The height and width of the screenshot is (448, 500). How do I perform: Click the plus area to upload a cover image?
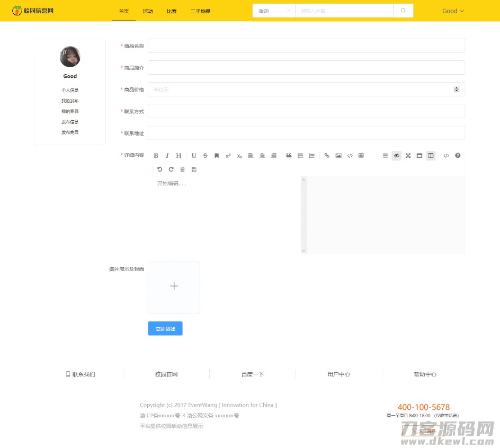pos(174,286)
